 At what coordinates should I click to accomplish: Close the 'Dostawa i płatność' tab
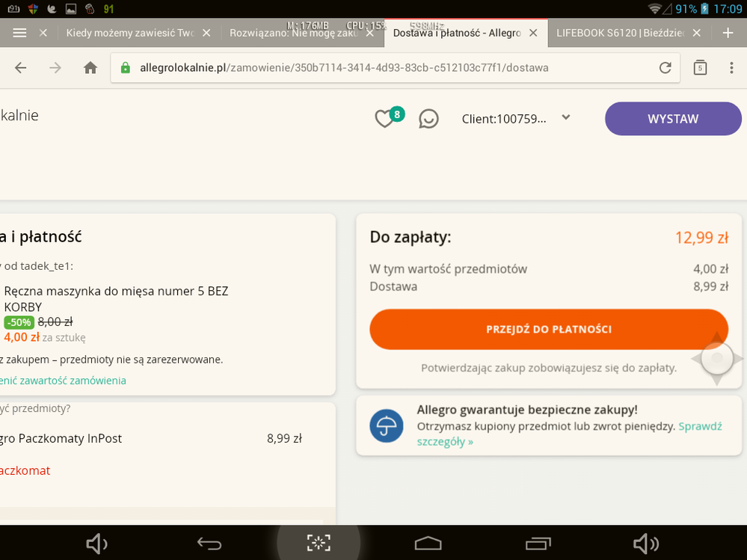click(533, 33)
